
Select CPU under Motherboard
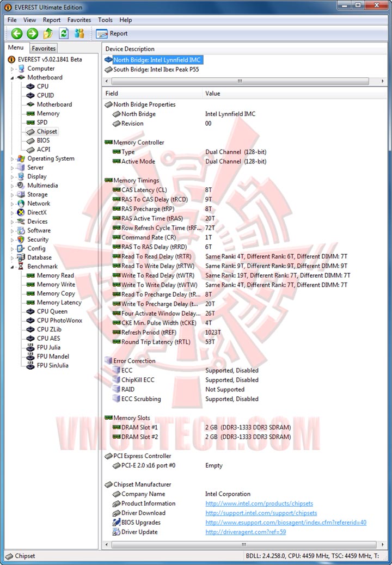click(x=42, y=87)
